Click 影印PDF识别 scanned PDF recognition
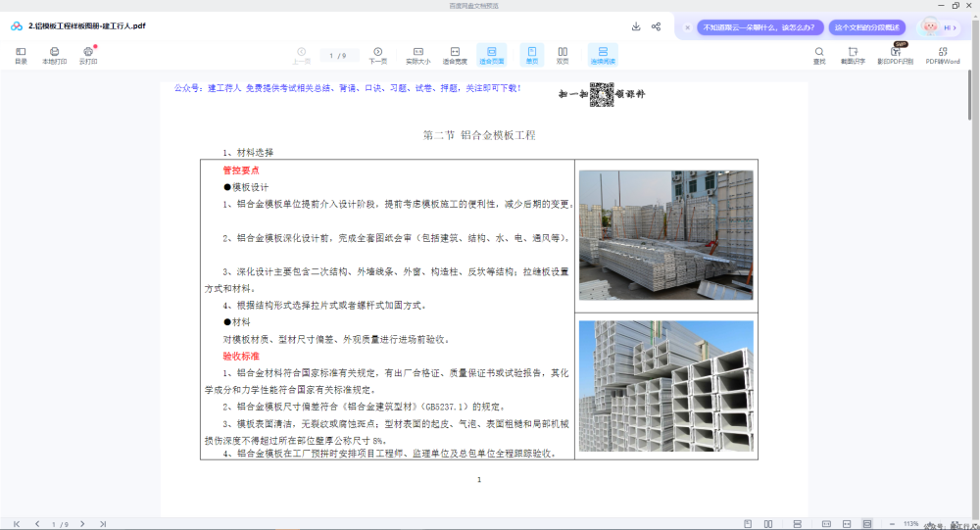This screenshot has width=980, height=530. [895, 55]
